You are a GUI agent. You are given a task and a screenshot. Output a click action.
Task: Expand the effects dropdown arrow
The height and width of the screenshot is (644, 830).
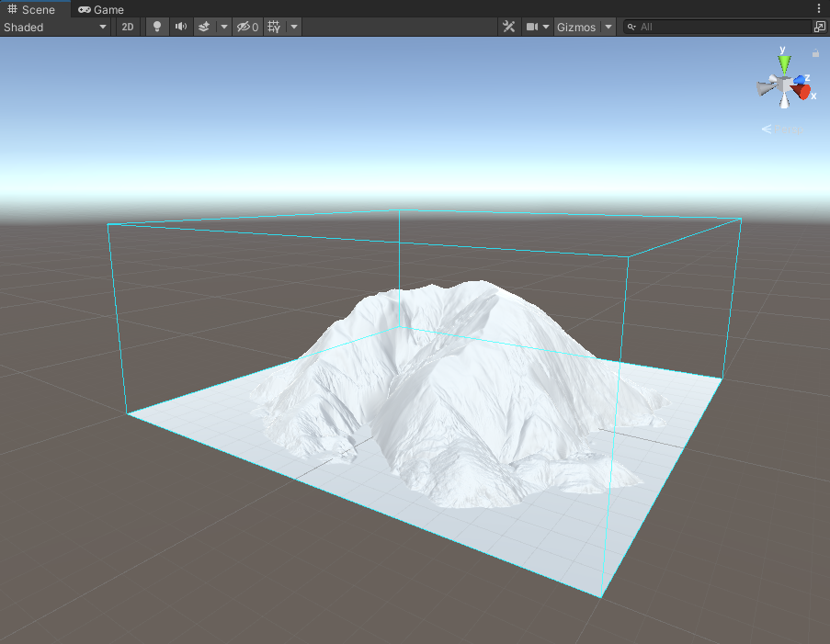(x=224, y=27)
